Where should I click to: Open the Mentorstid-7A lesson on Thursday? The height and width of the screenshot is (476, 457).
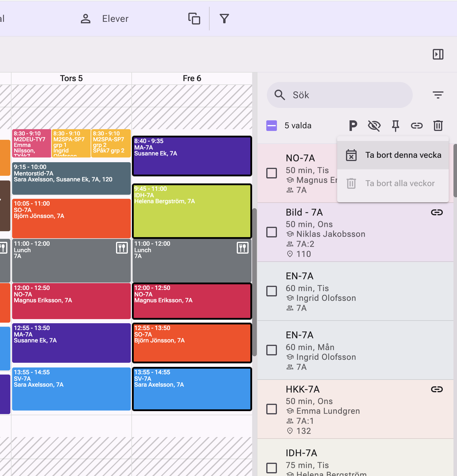[71, 178]
